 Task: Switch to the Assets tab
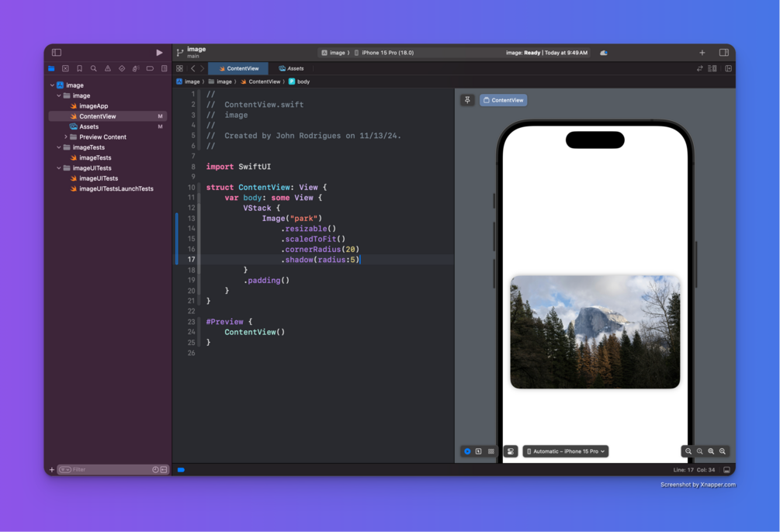click(x=292, y=68)
